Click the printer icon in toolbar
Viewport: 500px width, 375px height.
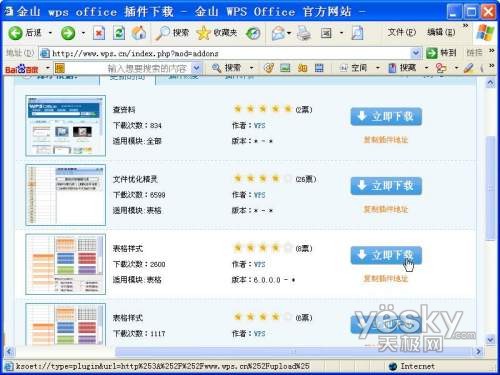point(304,33)
